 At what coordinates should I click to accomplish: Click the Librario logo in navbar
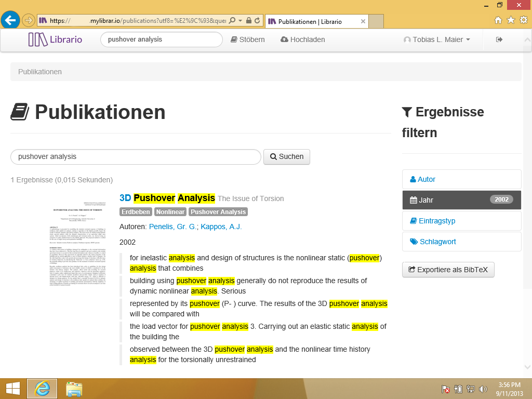tap(55, 39)
